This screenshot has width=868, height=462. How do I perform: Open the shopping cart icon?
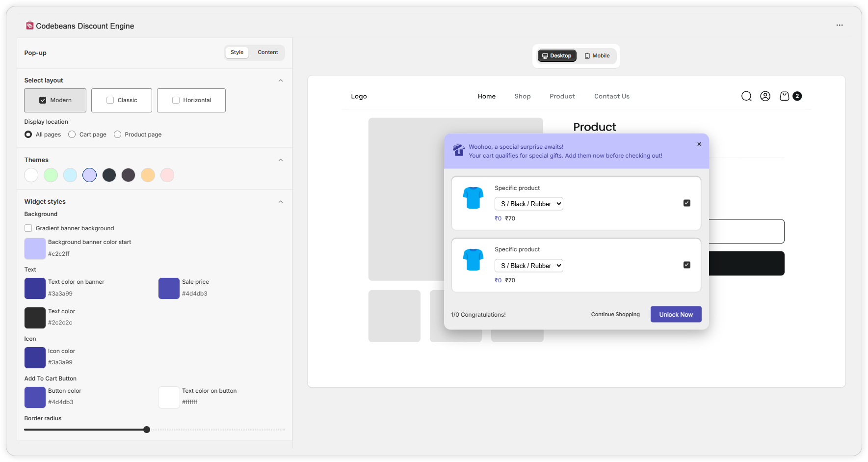784,96
